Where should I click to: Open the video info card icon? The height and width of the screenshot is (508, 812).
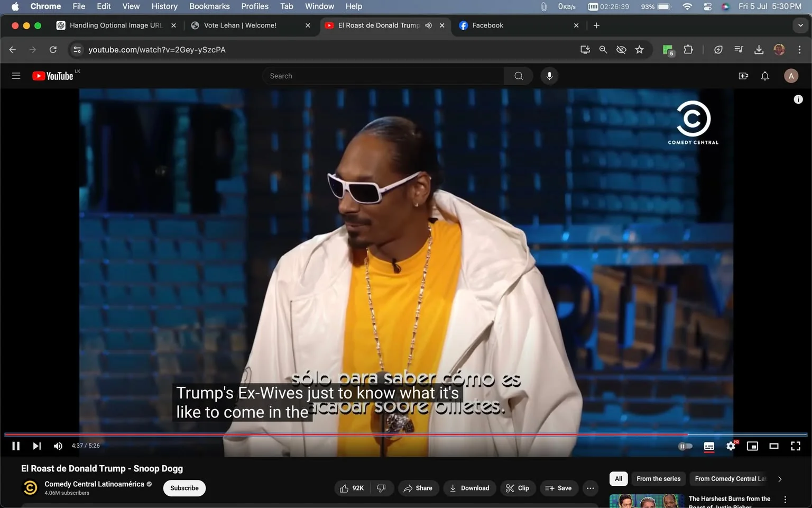point(798,99)
